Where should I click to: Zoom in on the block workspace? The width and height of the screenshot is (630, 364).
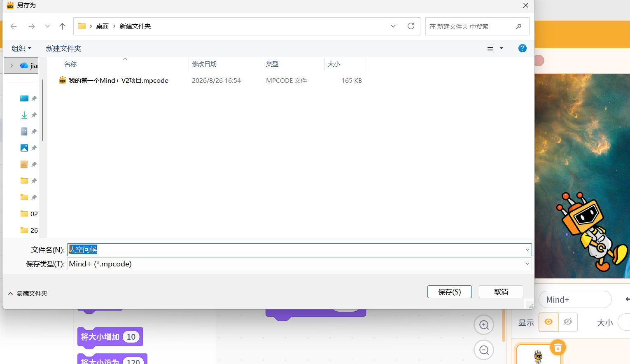pos(484,325)
